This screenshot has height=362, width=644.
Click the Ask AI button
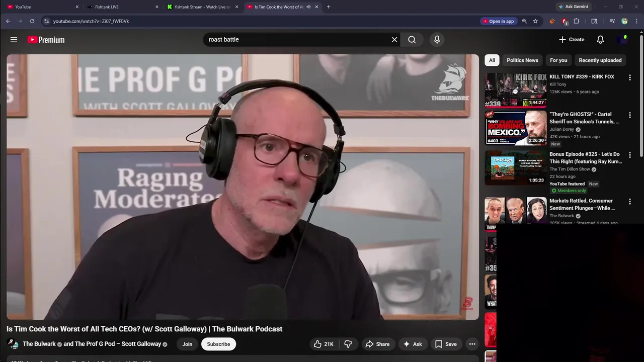coord(412,344)
